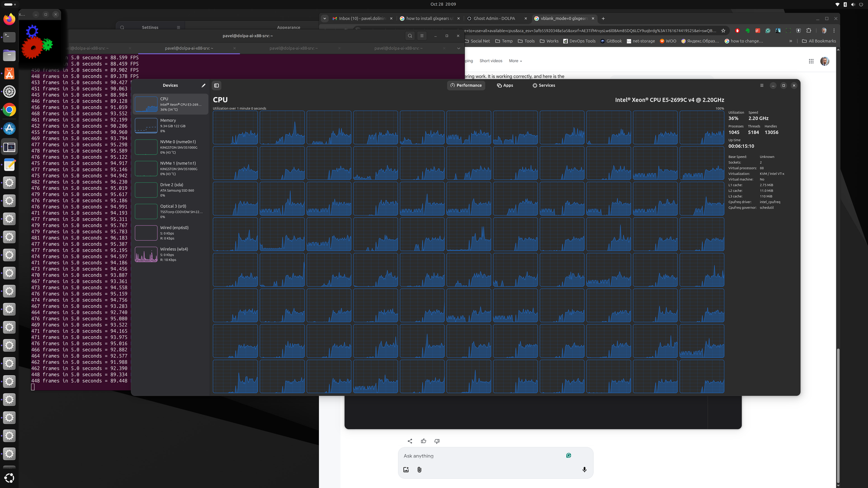
Task: Switch to the Services tab
Action: [543, 85]
